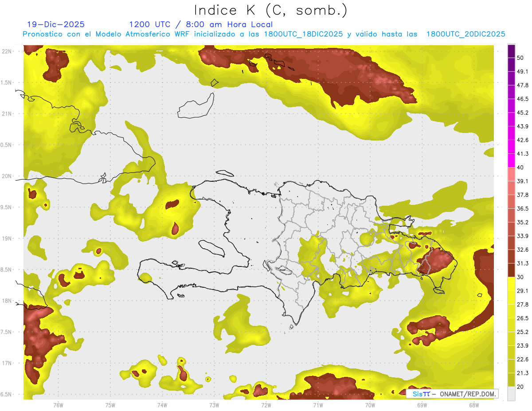532x411 pixels.
Task: Click the legend value 40
Action: (x=520, y=168)
